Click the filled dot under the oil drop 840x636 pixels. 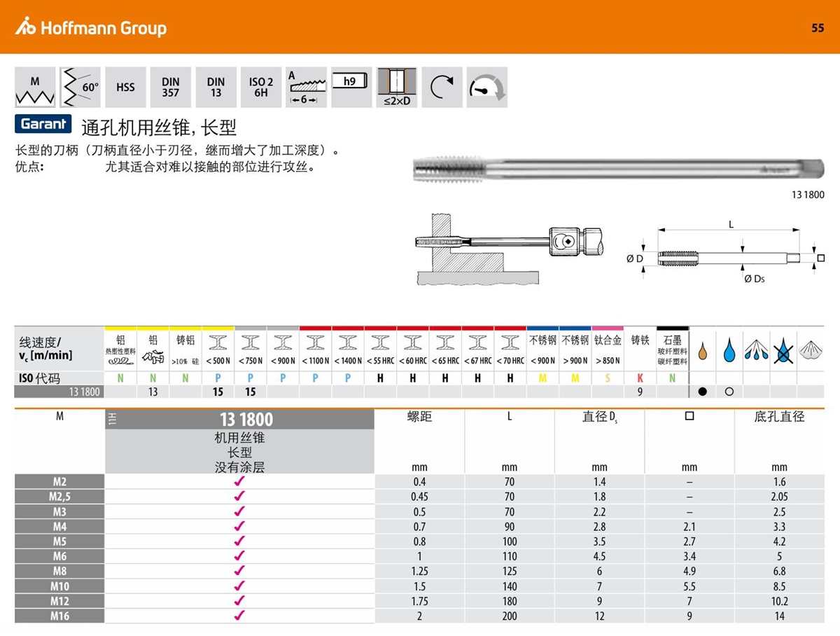[x=703, y=392]
